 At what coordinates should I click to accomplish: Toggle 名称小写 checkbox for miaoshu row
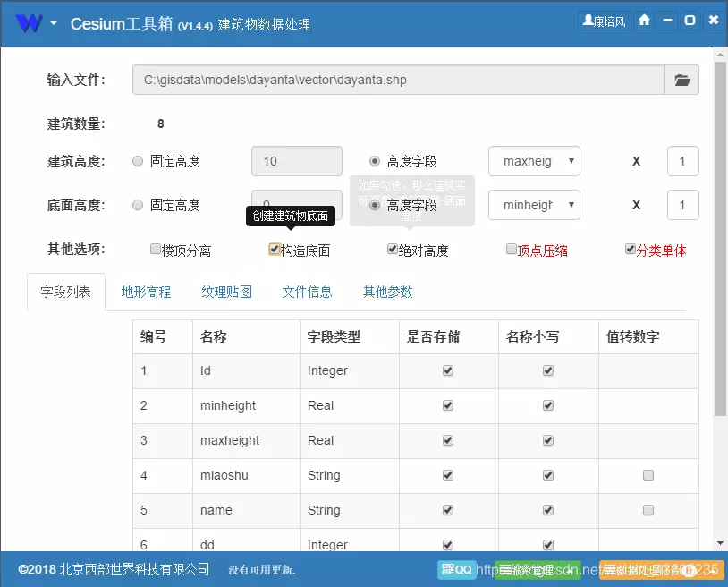click(548, 475)
